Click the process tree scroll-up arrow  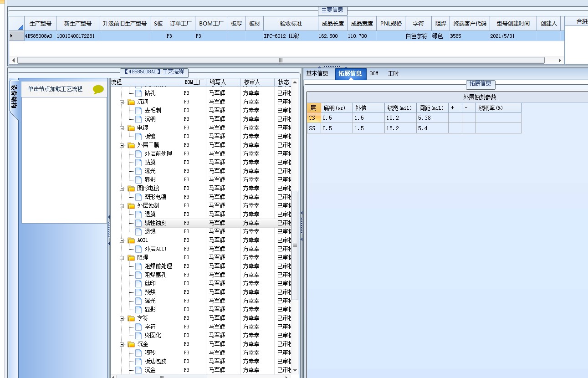[x=295, y=82]
